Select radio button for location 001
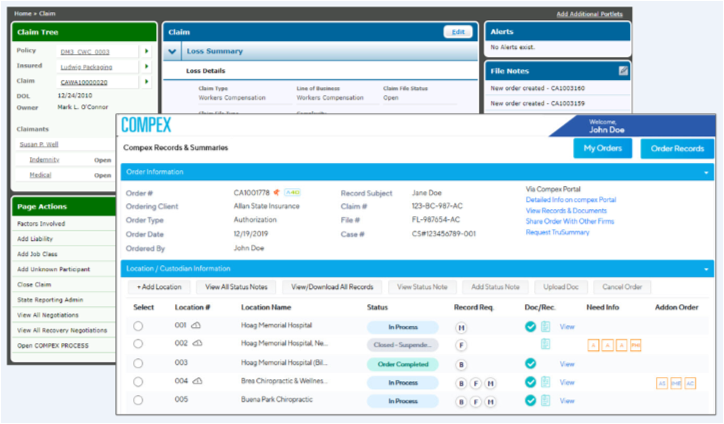Image resolution: width=724 pixels, height=424 pixels. pyautogui.click(x=138, y=326)
